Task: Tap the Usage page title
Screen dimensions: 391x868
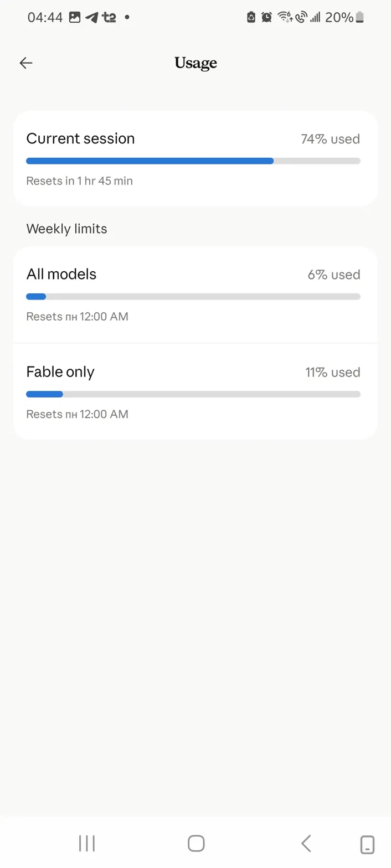Action: [x=195, y=64]
